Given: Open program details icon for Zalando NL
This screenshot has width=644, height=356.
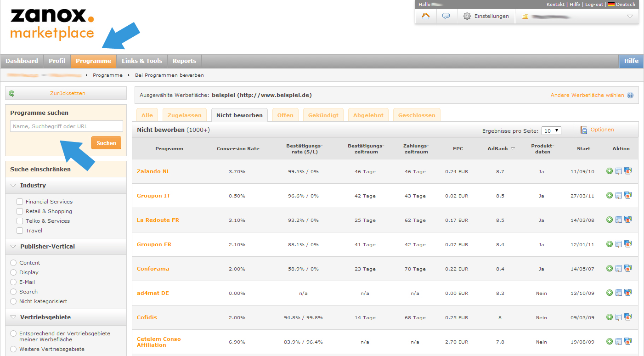Looking at the screenshot, I should (619, 171).
